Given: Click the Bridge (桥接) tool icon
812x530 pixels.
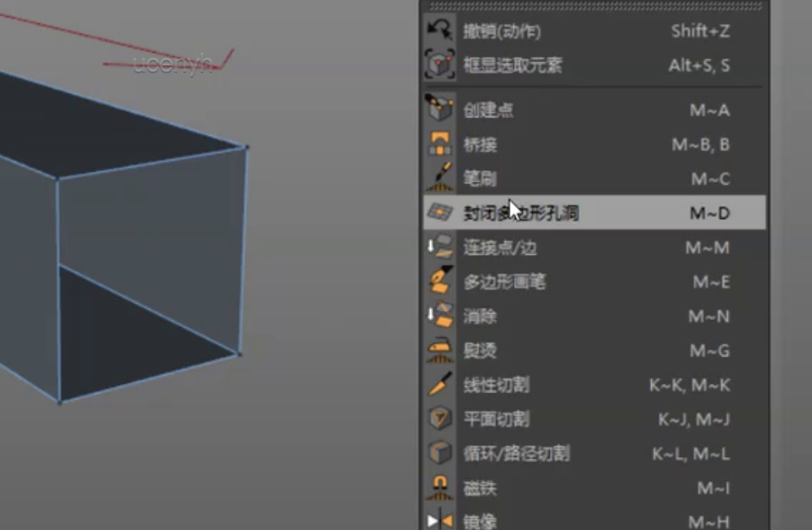Looking at the screenshot, I should [x=439, y=143].
